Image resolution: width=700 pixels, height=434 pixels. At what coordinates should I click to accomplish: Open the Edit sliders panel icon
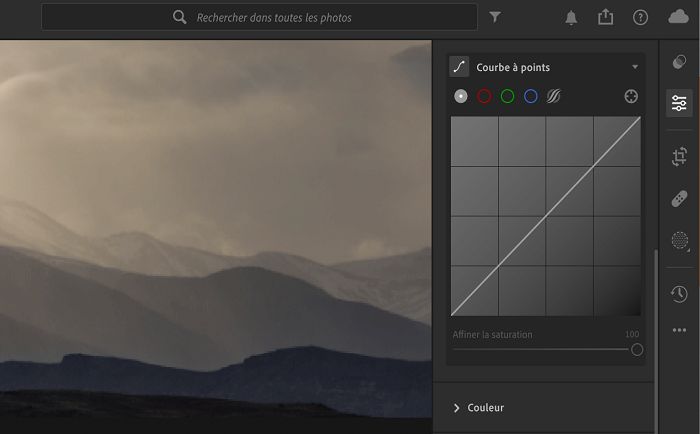(x=679, y=103)
